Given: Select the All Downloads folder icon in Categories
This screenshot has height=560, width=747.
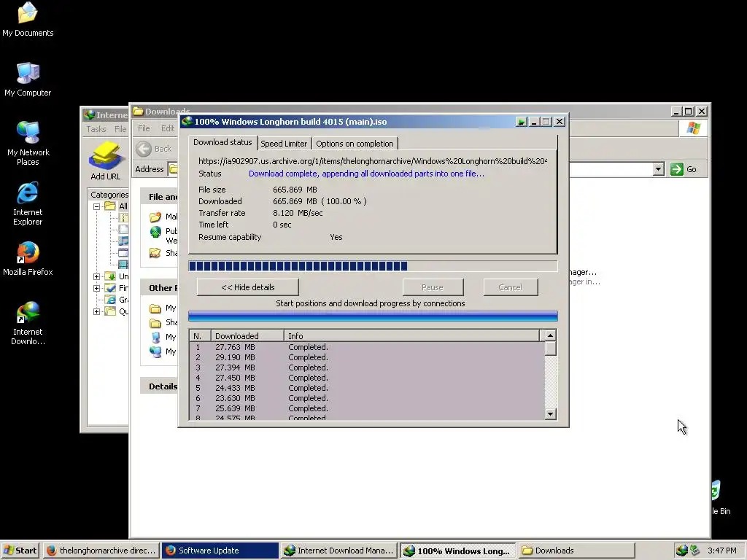Looking at the screenshot, I should (x=110, y=206).
